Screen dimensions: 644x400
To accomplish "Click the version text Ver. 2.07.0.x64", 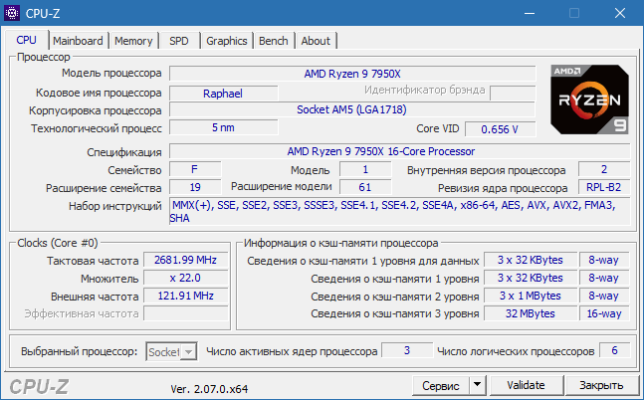I will click(x=209, y=389).
